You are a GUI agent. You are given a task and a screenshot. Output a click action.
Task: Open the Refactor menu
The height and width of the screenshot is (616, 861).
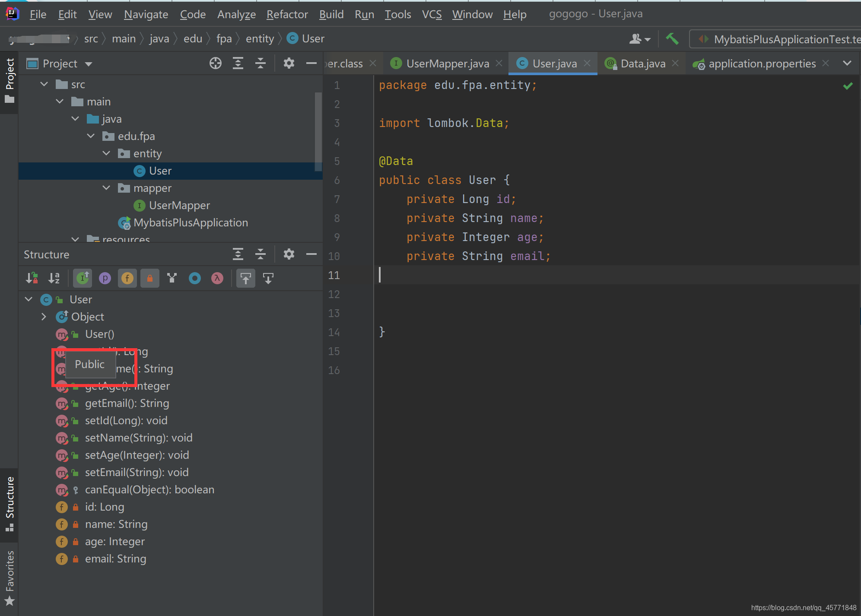287,14
